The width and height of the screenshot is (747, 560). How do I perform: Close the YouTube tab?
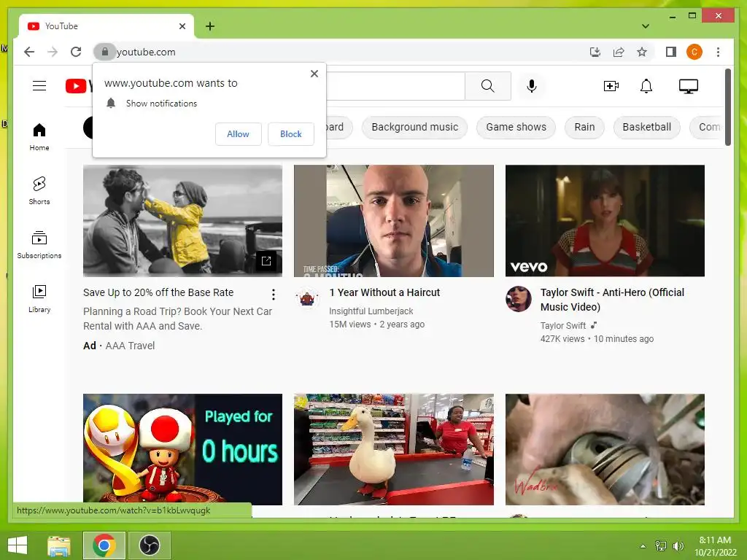182,26
